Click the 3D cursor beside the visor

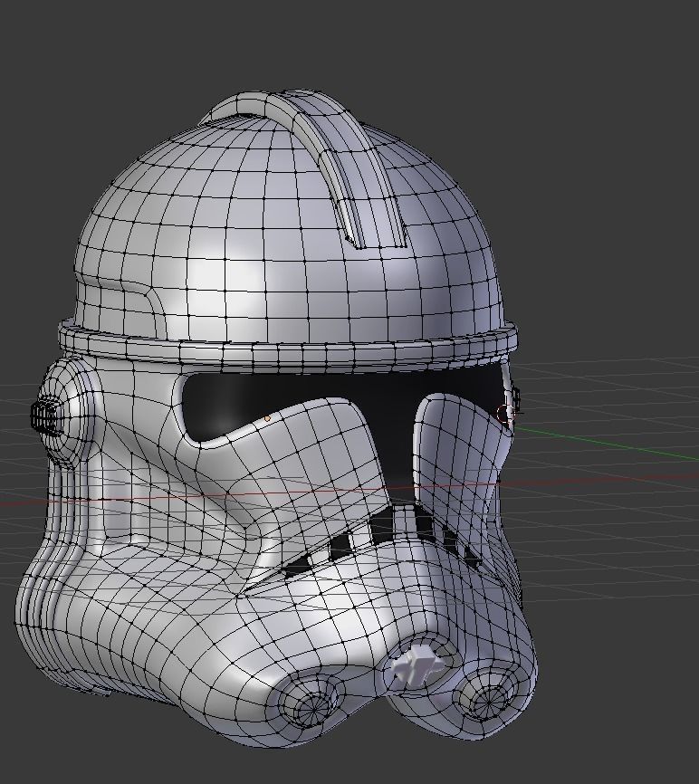(505, 414)
